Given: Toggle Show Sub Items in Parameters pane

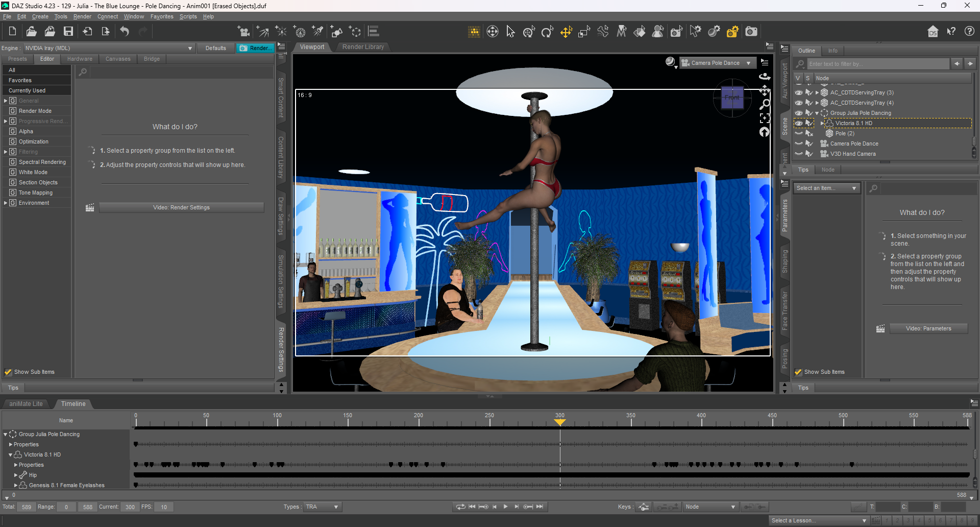Looking at the screenshot, I should pos(798,372).
